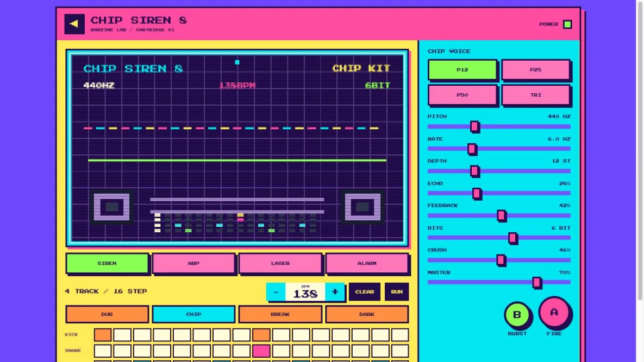Click the 440HZ readout on the display
Viewport: 644px width, 362px height.
(x=98, y=85)
